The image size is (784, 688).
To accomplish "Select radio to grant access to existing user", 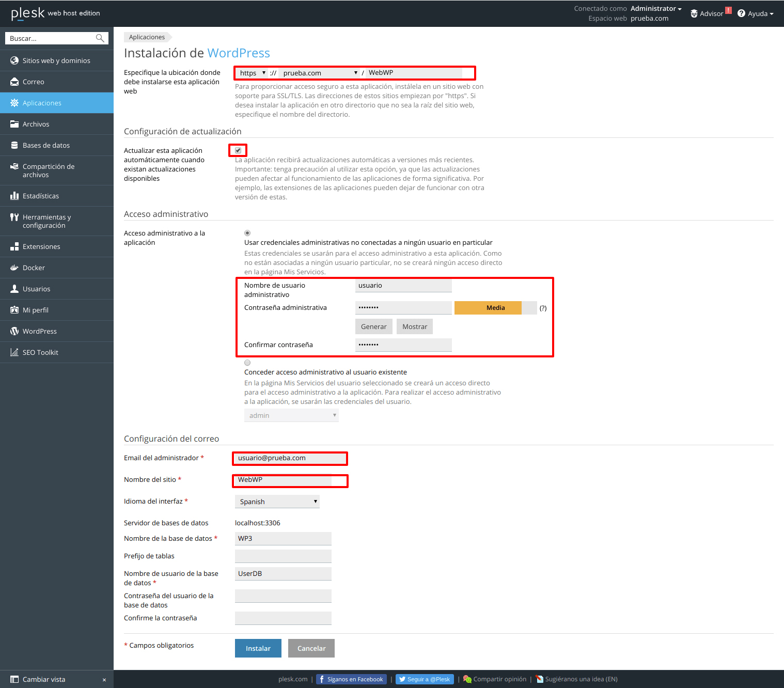I will 247,363.
